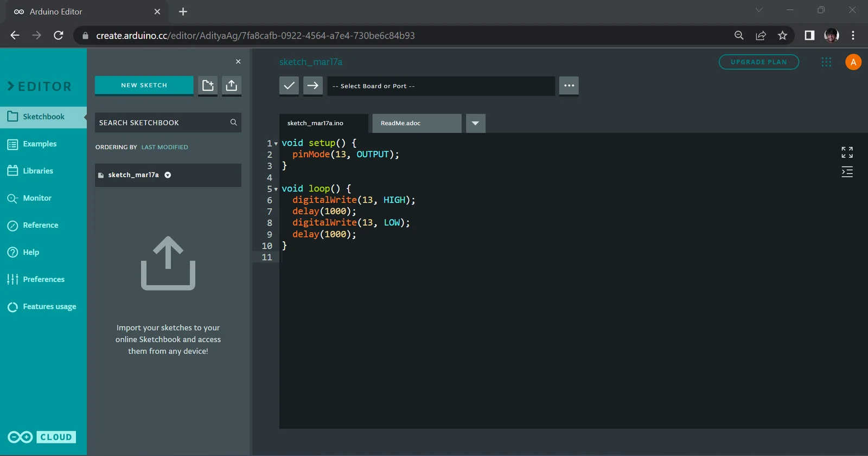
Task: Click the browser share page icon
Action: (x=761, y=35)
